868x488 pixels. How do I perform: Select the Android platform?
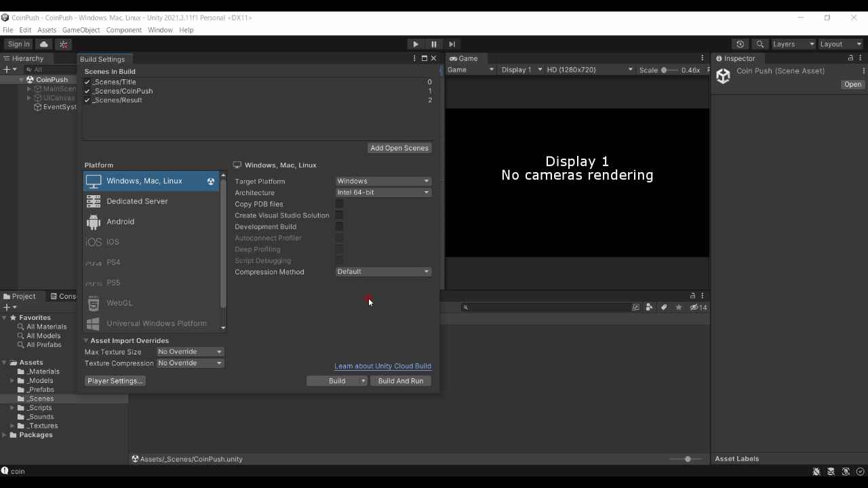(x=151, y=222)
